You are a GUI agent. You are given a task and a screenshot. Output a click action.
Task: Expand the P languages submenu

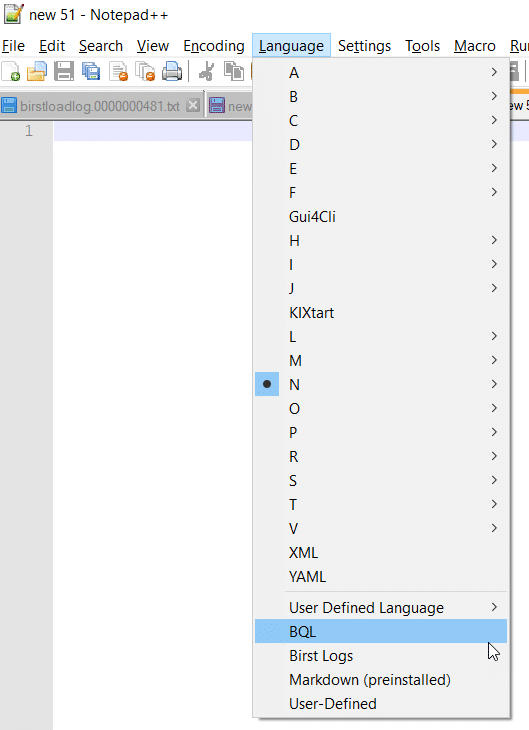click(x=381, y=433)
